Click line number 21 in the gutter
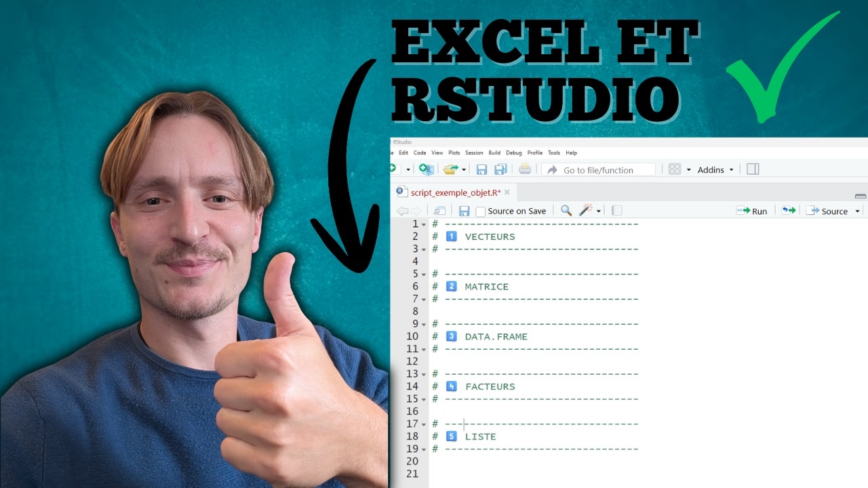The image size is (868, 488). coord(412,474)
